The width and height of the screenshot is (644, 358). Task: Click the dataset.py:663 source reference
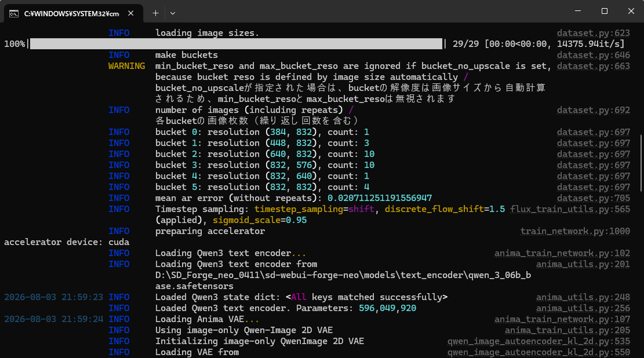593,66
